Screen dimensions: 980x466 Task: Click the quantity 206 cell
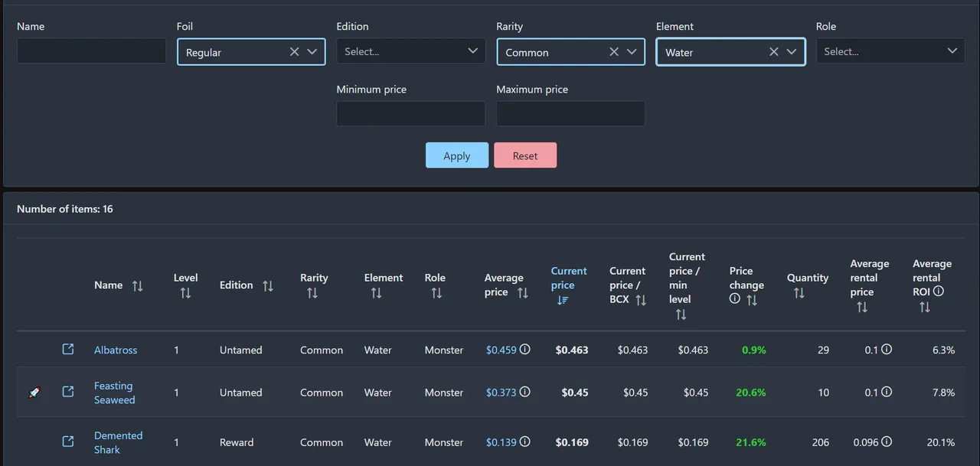[x=820, y=442]
